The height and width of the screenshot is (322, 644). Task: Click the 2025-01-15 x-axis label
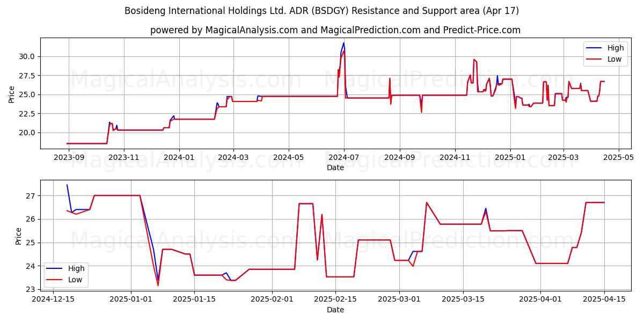click(195, 299)
